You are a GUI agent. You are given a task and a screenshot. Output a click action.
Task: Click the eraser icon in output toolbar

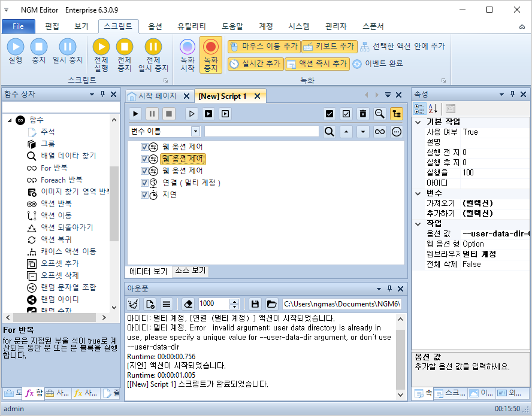188,304
